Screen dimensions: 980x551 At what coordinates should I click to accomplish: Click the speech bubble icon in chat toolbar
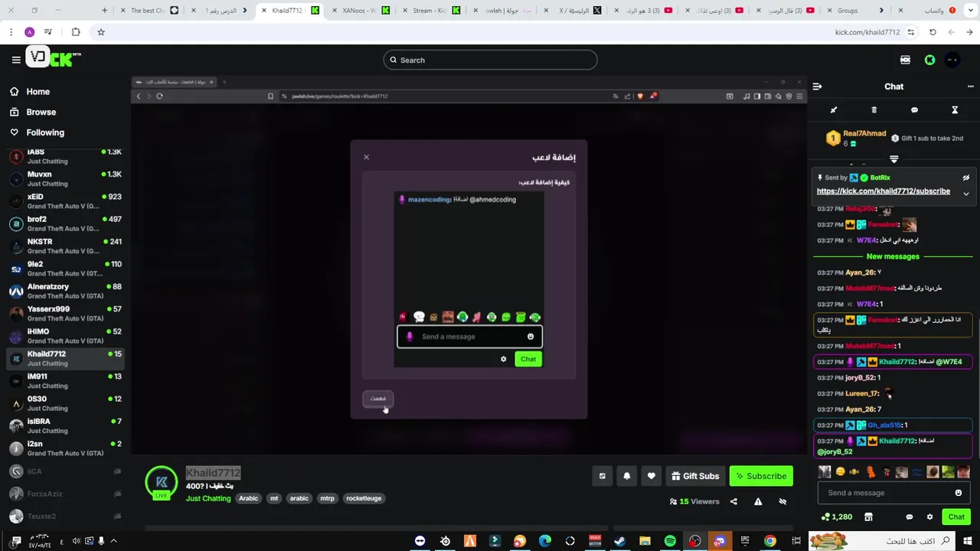(x=914, y=110)
